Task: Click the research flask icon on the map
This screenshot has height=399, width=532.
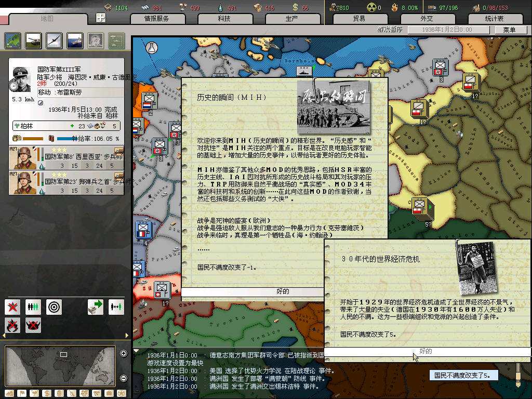Action: (152, 48)
